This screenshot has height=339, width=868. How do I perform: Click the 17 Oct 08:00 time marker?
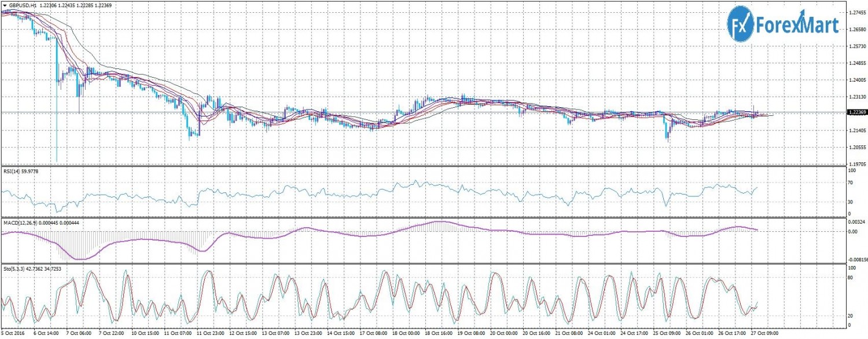pyautogui.click(x=373, y=334)
